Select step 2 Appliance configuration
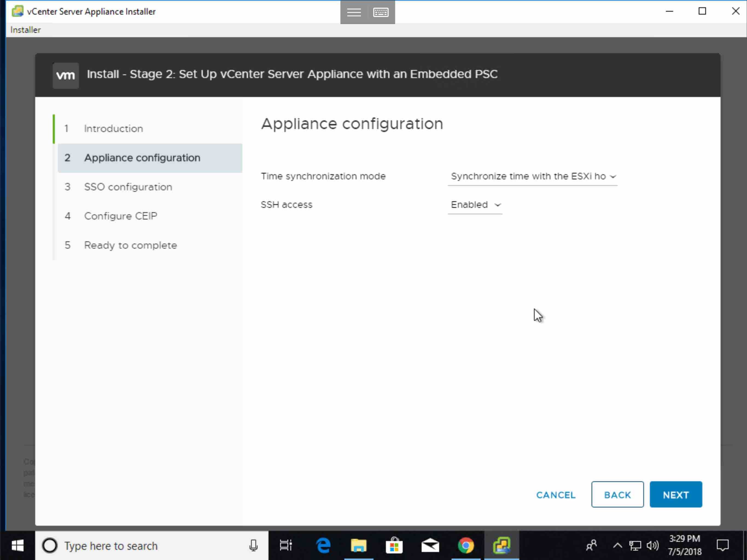The image size is (747, 560). pos(150,158)
